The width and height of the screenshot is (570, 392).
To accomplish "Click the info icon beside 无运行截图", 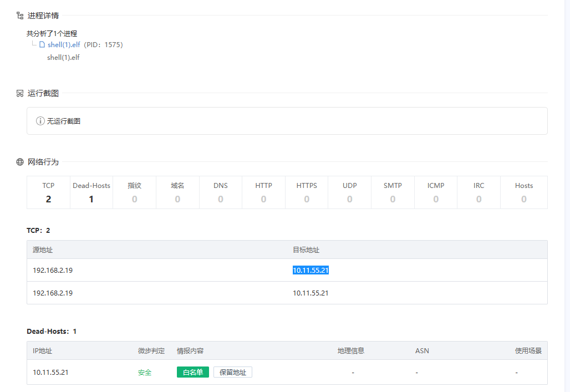I will point(40,121).
